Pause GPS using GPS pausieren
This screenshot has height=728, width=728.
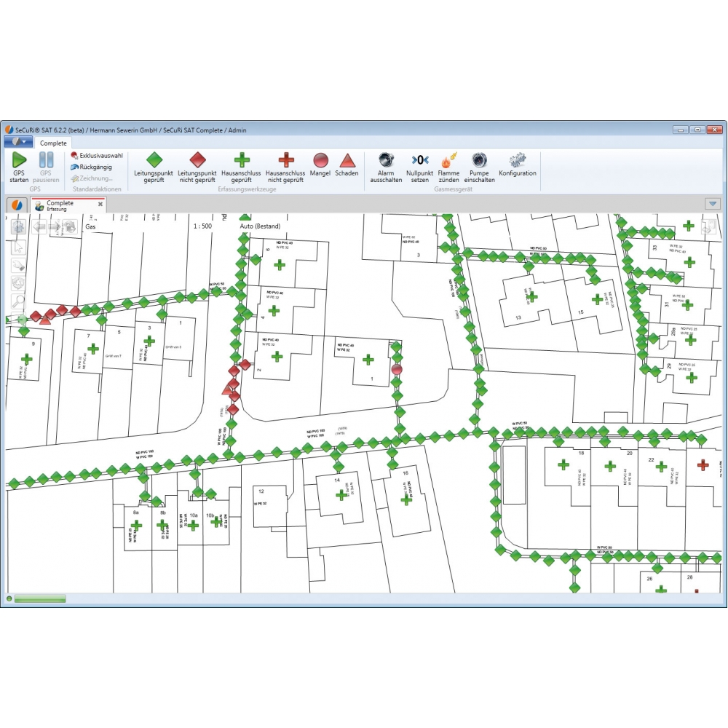[46, 167]
